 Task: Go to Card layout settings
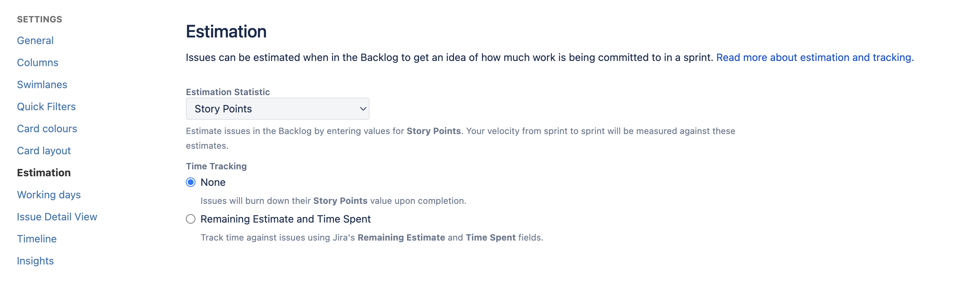click(x=44, y=151)
